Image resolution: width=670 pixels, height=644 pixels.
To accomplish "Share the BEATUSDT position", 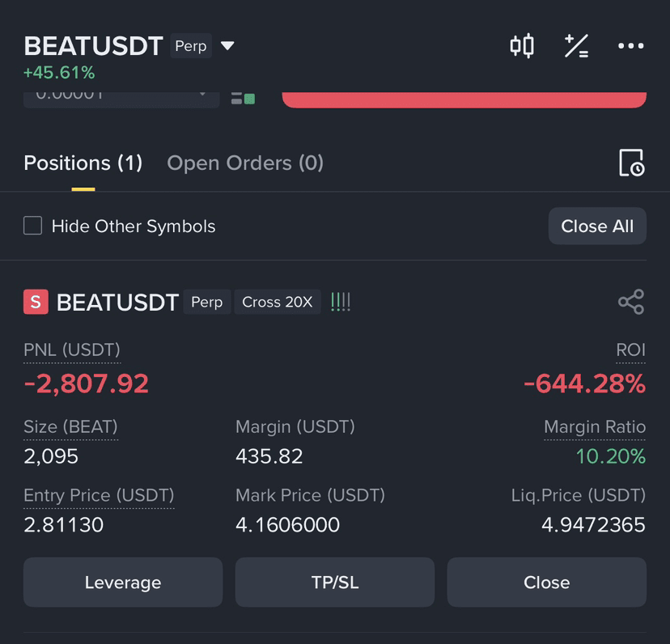I will [631, 302].
